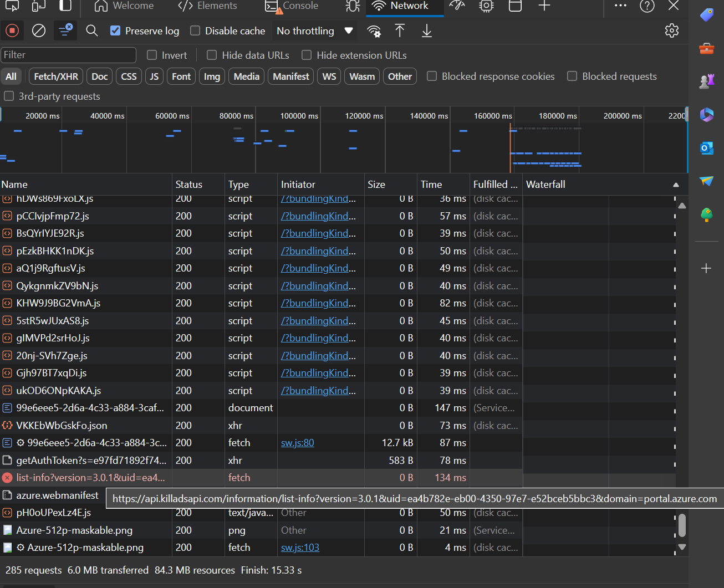Open the sw.js:80 initiator link
Viewport: 724px width, 588px height.
point(298,443)
